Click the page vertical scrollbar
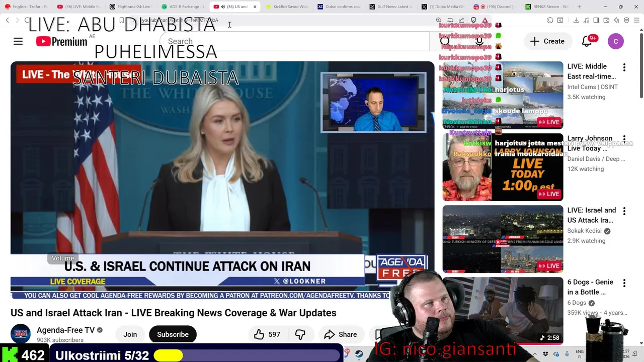644x362 pixels. point(641,65)
